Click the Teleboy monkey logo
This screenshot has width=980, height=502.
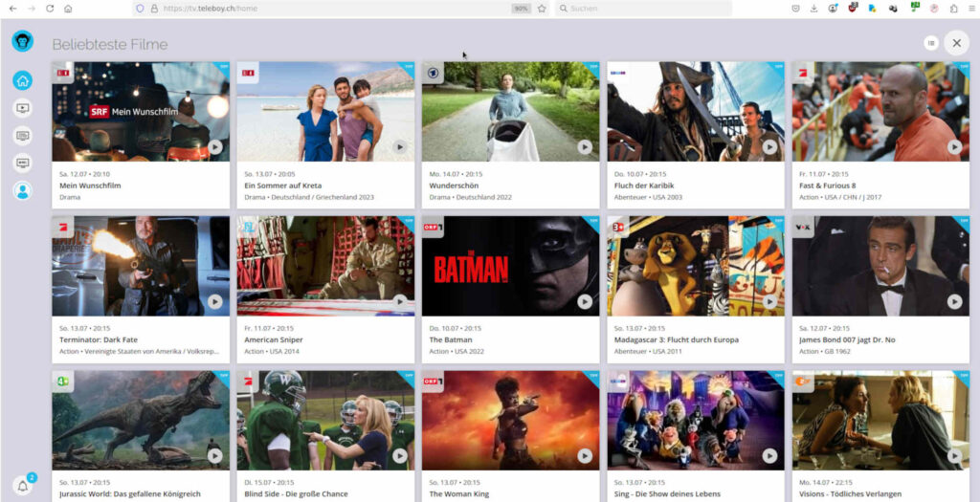[23, 41]
